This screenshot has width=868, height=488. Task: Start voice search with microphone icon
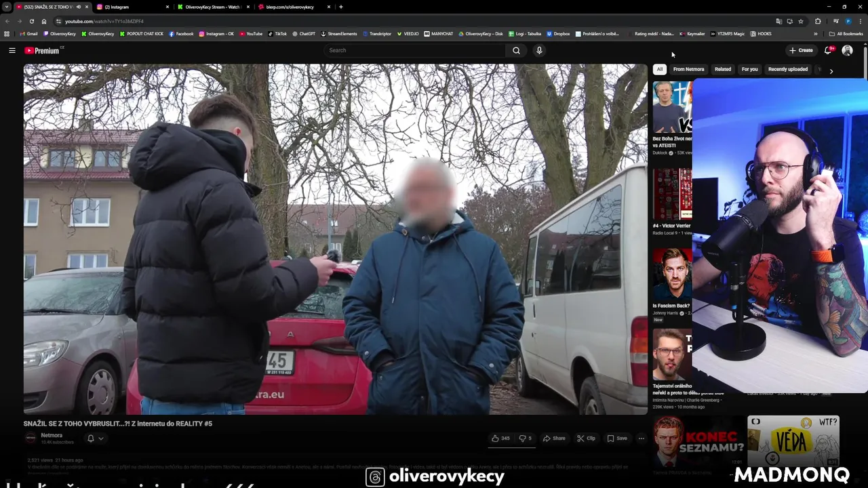[539, 50]
